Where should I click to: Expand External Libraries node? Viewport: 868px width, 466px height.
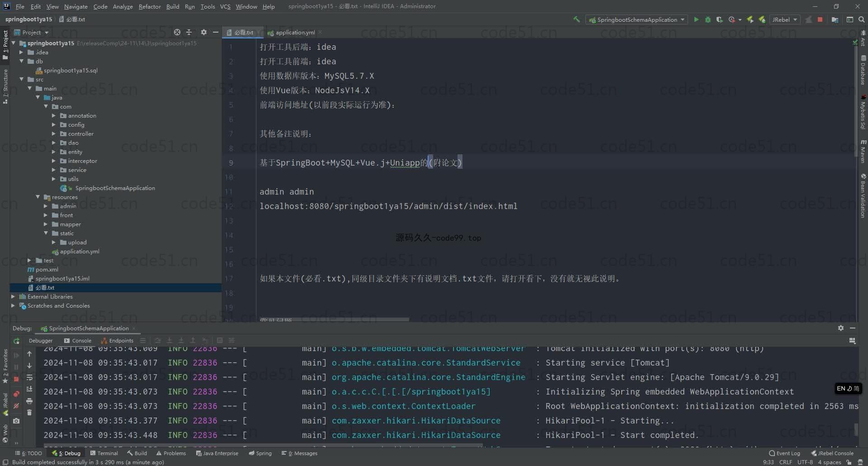pos(13,296)
